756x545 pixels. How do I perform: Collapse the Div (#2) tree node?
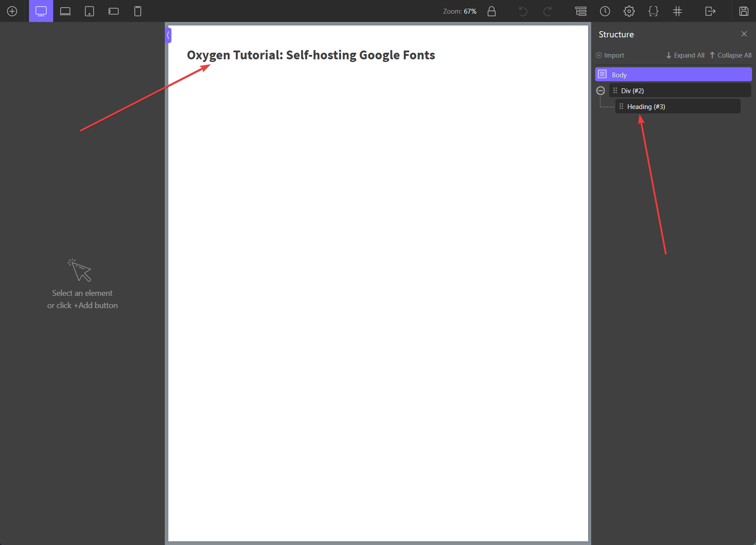[600, 91]
